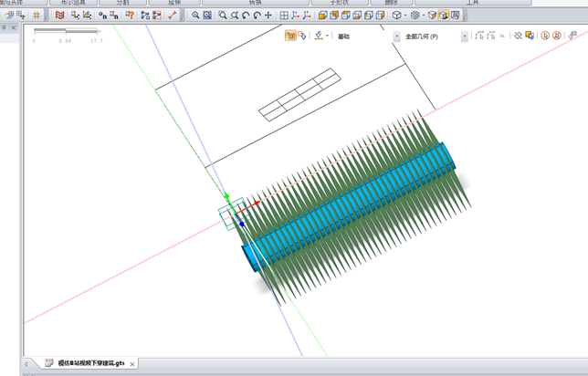Click the zoom in magnifier
This screenshot has width=588, height=376.
tap(195, 16)
